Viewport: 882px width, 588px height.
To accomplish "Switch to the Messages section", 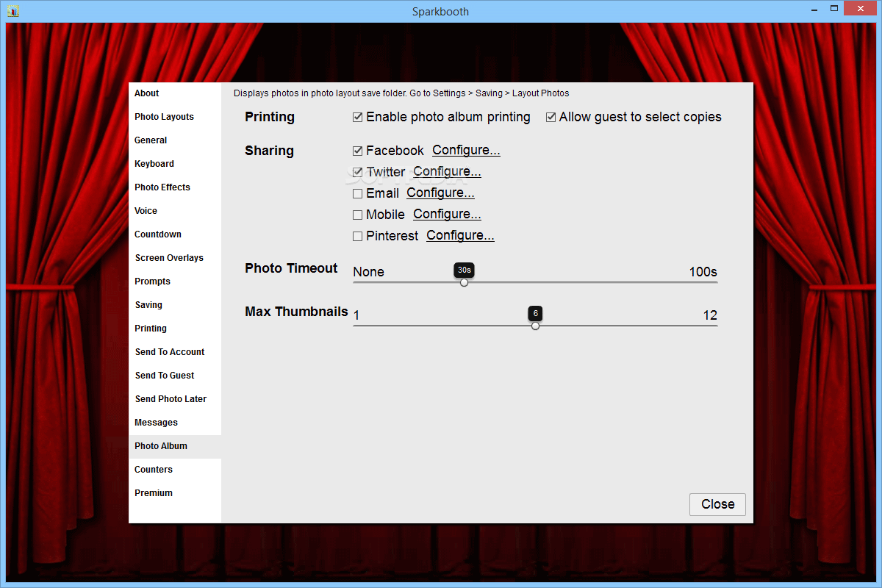I will coord(175,423).
